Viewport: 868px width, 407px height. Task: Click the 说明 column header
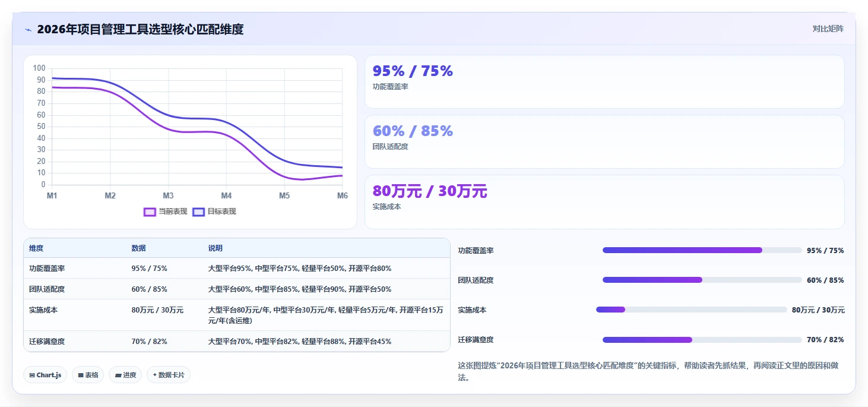(x=215, y=248)
